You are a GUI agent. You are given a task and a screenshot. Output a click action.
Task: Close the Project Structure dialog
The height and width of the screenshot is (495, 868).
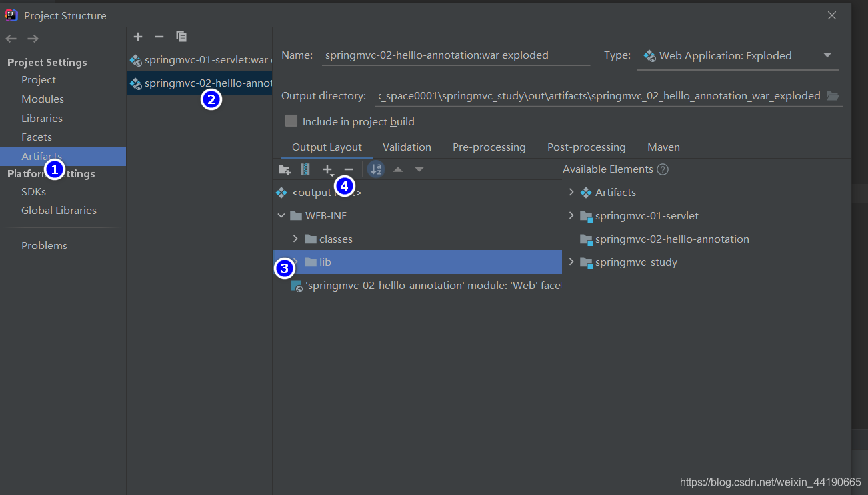tap(832, 15)
